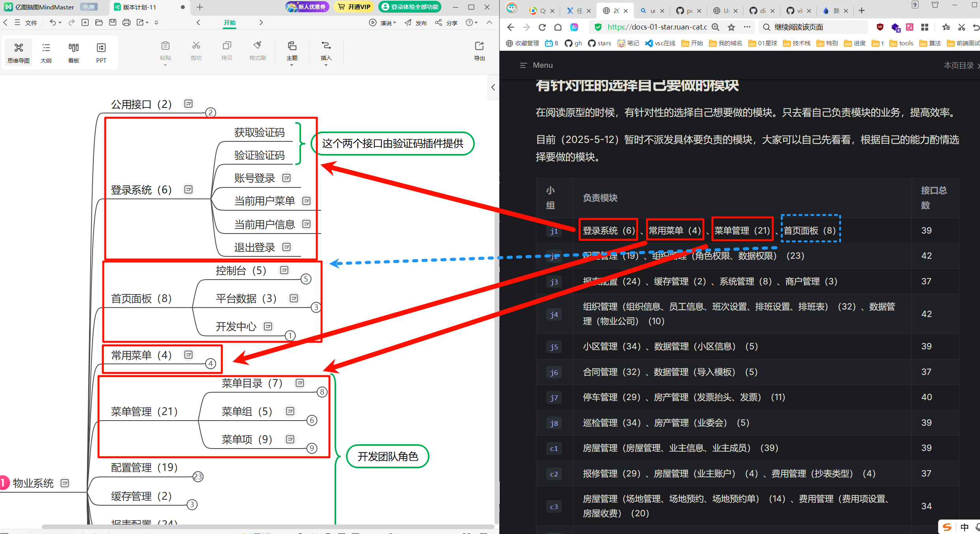Click browser back arrow

tap(511, 27)
